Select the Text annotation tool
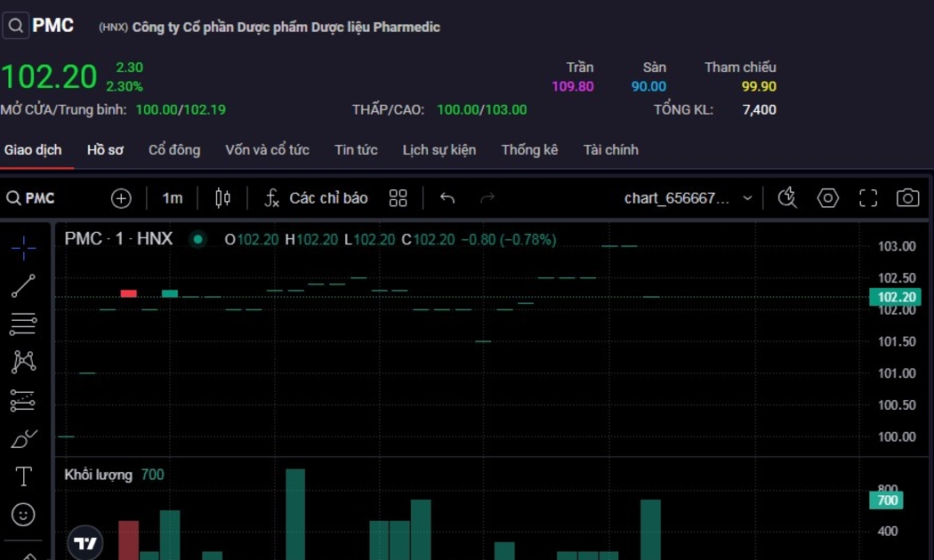934x560 pixels. [x=23, y=476]
